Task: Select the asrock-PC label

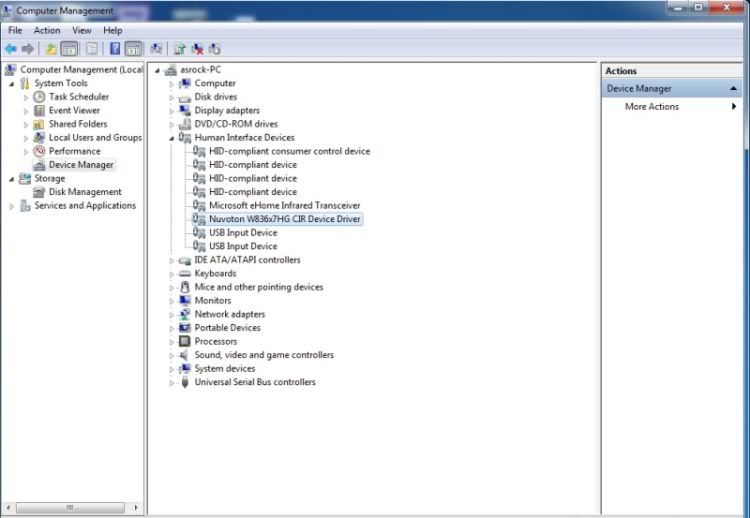Action: pos(200,69)
